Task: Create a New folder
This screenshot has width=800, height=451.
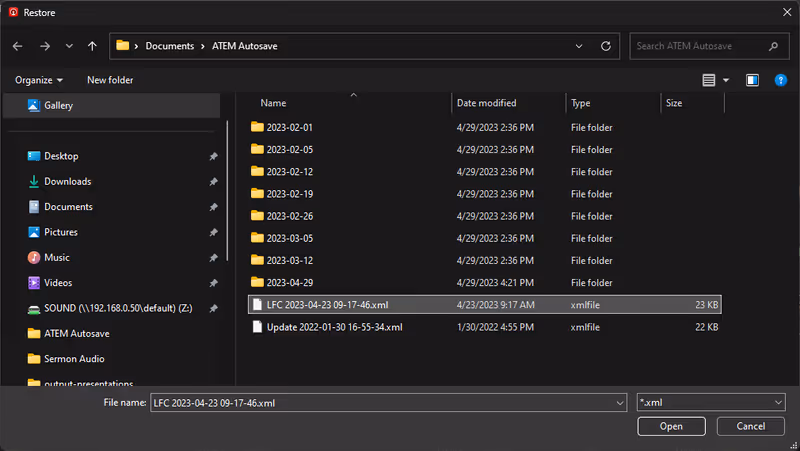Action: pyautogui.click(x=110, y=80)
